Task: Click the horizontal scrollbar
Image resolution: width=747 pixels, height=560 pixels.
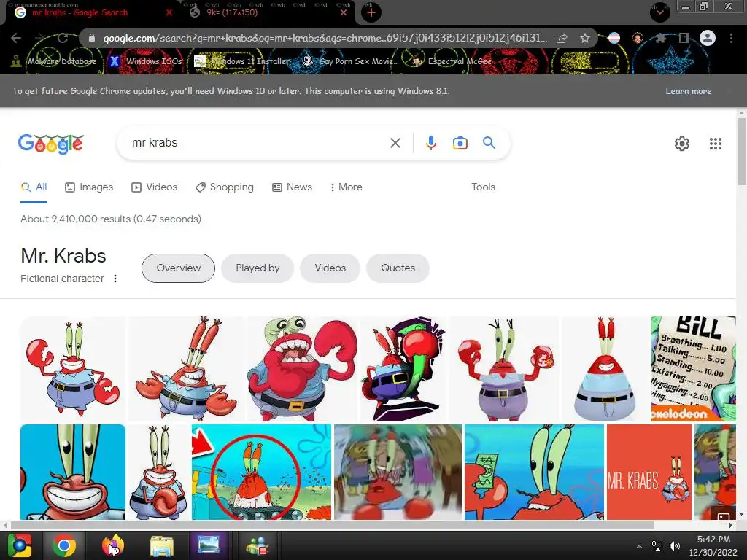Action: (332, 525)
